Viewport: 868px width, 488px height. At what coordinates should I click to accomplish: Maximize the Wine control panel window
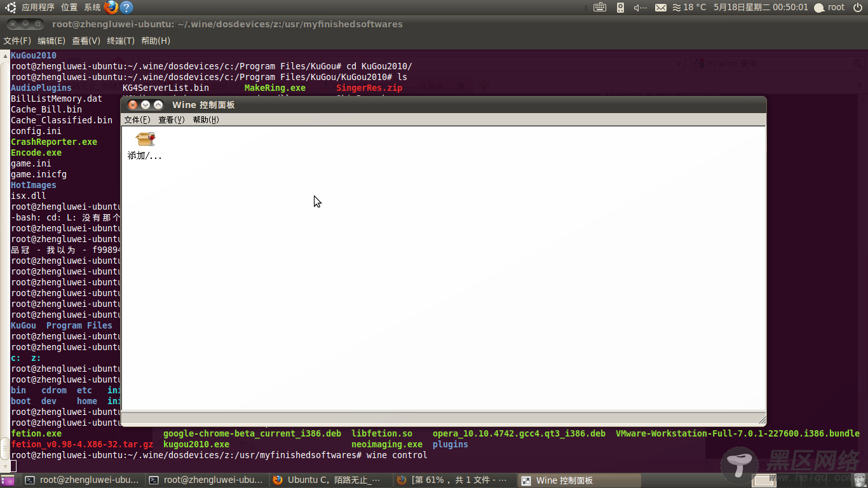click(158, 105)
